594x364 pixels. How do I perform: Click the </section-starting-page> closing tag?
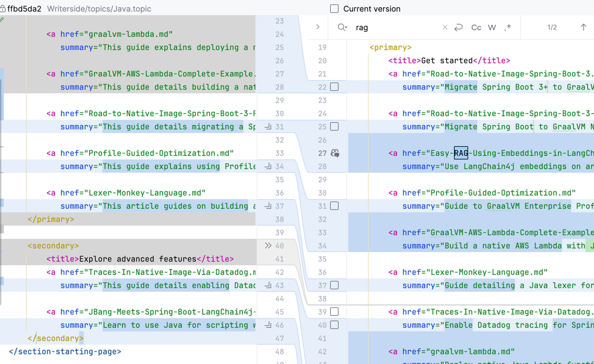click(65, 351)
